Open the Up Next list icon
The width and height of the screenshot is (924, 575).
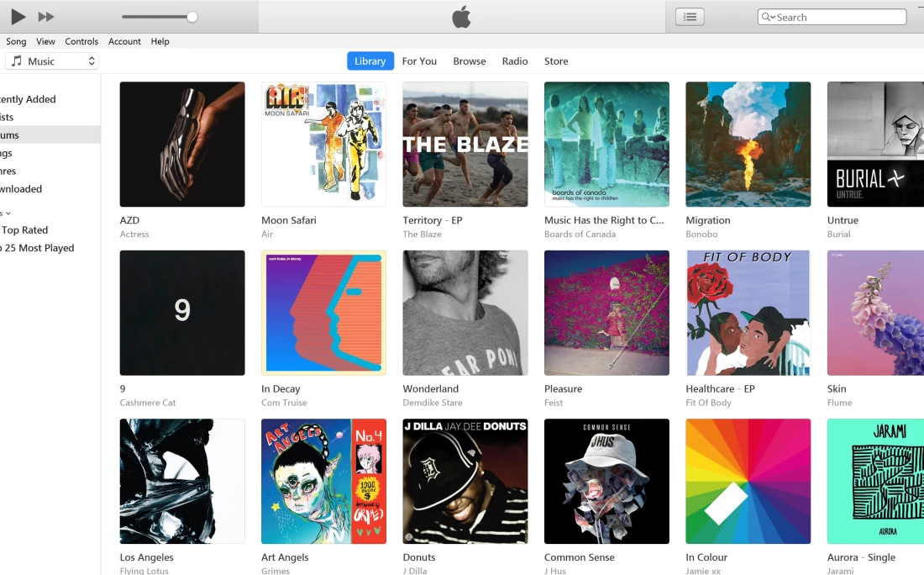coord(690,17)
